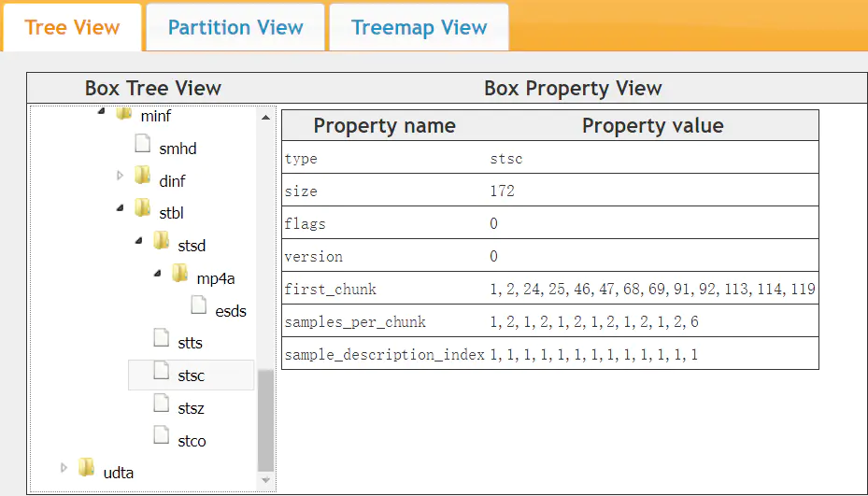Click the stbl folder icon
The width and height of the screenshot is (868, 496).
[x=143, y=207]
